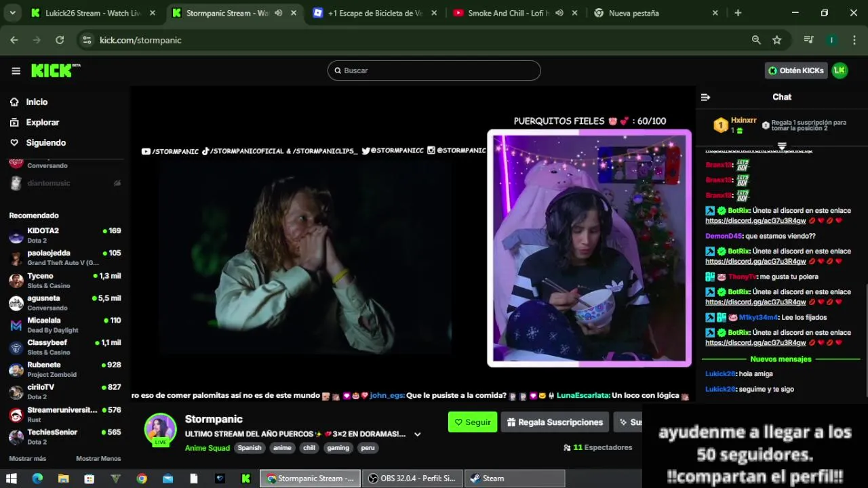Open the Kick sidebar hamburger menu

point(16,70)
